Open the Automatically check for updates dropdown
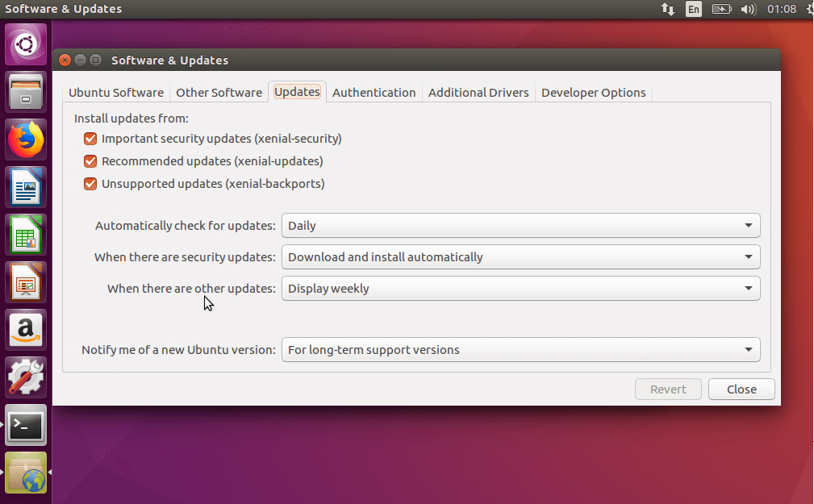 pyautogui.click(x=520, y=225)
